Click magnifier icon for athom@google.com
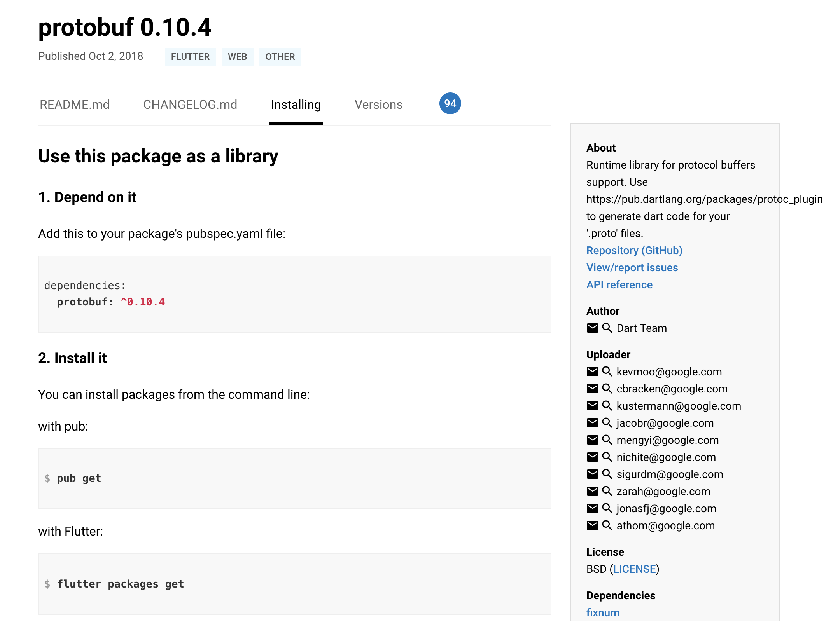Viewport: 840px width, 621px height. [607, 525]
